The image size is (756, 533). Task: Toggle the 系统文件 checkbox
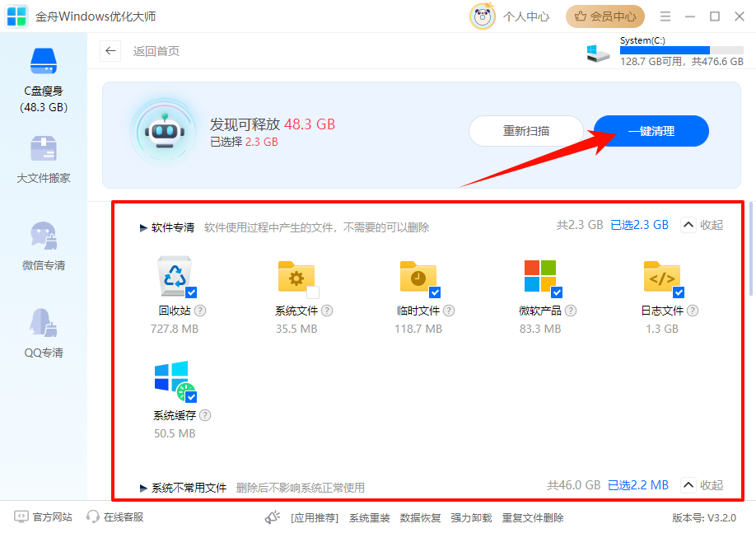(x=312, y=292)
